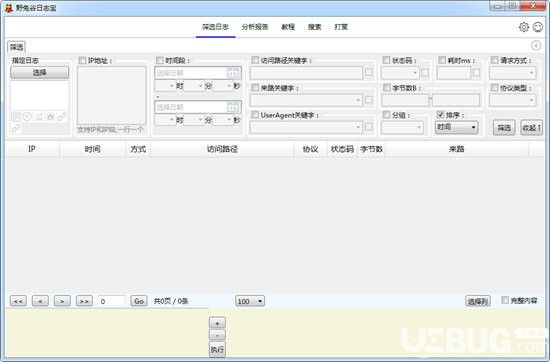Click the gear-shaped icon under the log list
The width and height of the screenshot is (550, 362).
[x=51, y=116]
